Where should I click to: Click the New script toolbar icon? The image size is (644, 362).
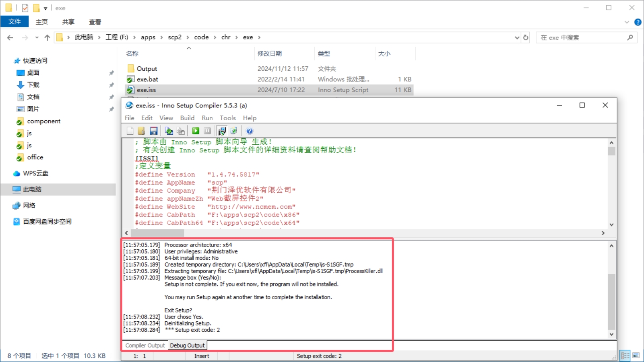[130, 131]
